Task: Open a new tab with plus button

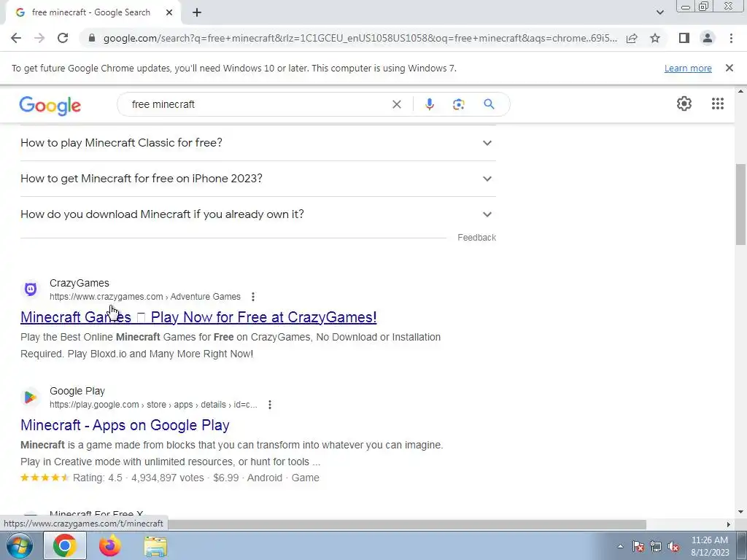Action: (197, 12)
